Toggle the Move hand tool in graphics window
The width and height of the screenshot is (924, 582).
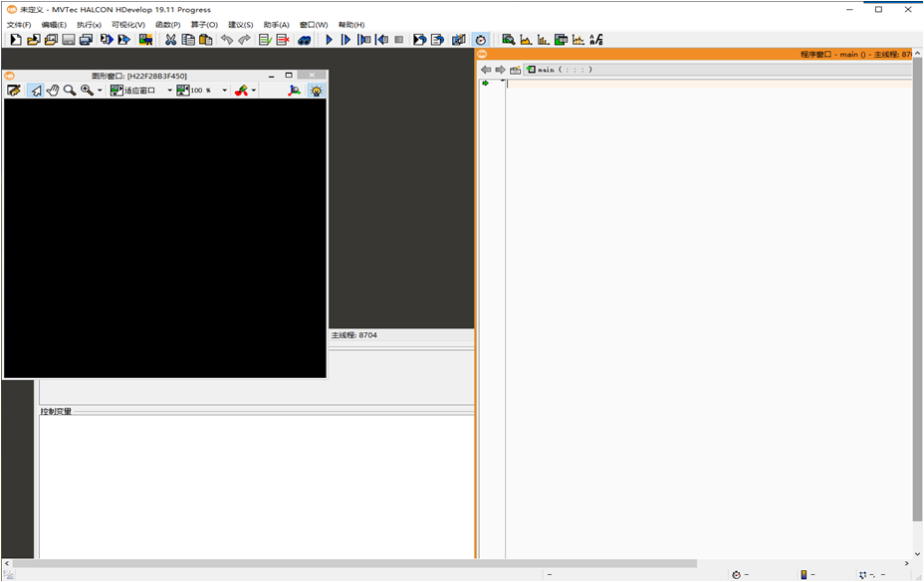[53, 91]
